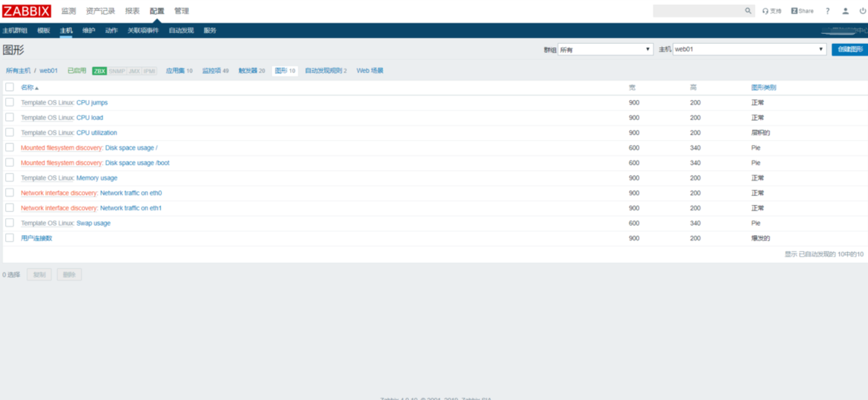
Task: Open the help question mark icon
Action: coord(828,11)
